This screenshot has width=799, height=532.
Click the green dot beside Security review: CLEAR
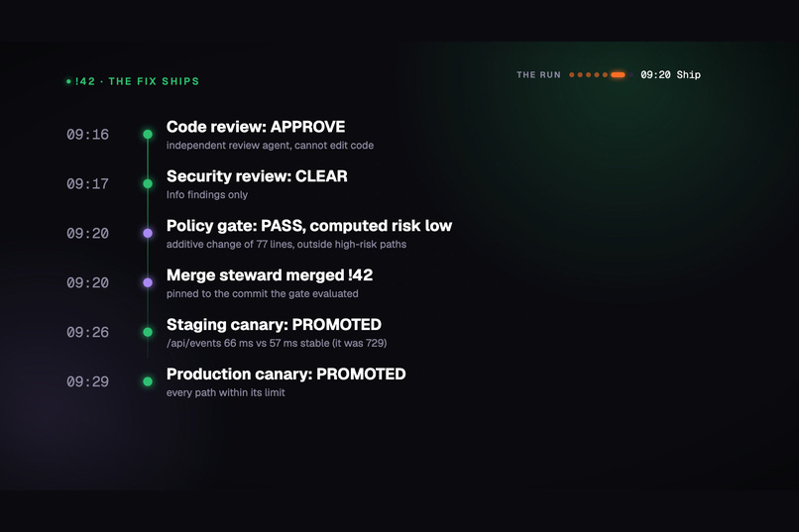click(148, 184)
